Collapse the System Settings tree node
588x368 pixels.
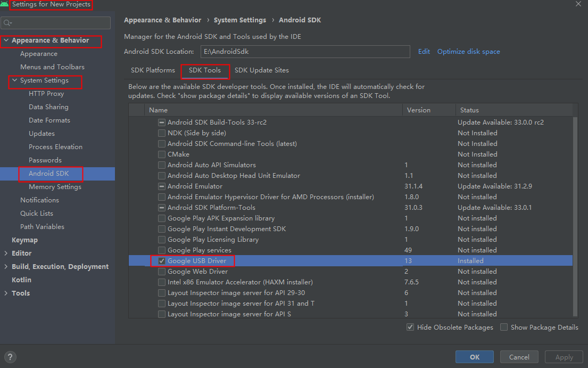click(14, 80)
